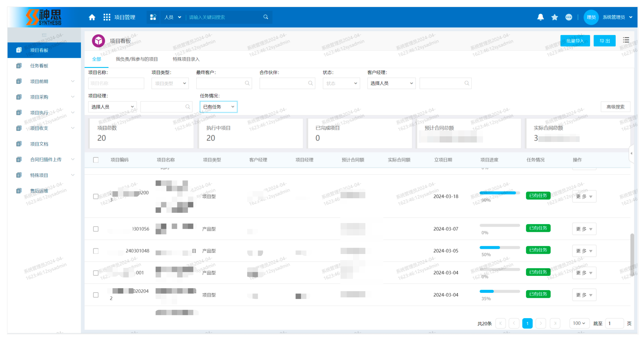This screenshot has width=644, height=348.
Task: Click the dashboard widgets icon beside 人员
Action: click(x=153, y=17)
